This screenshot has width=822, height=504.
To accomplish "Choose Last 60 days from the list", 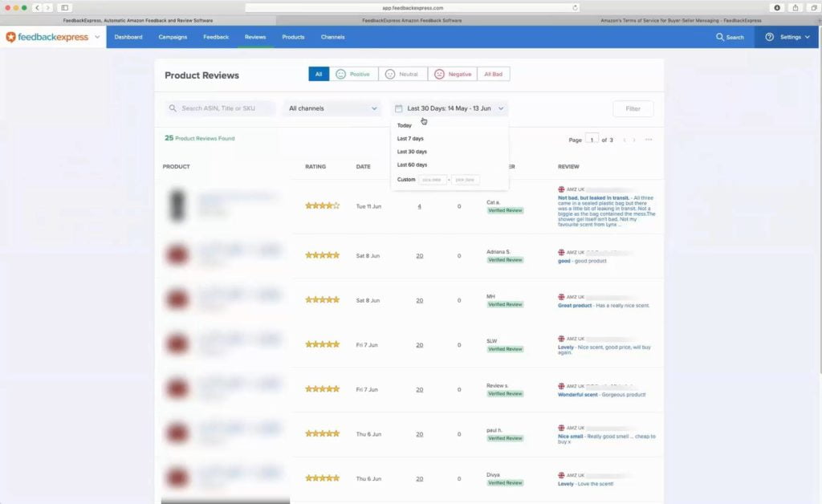I will click(x=412, y=165).
